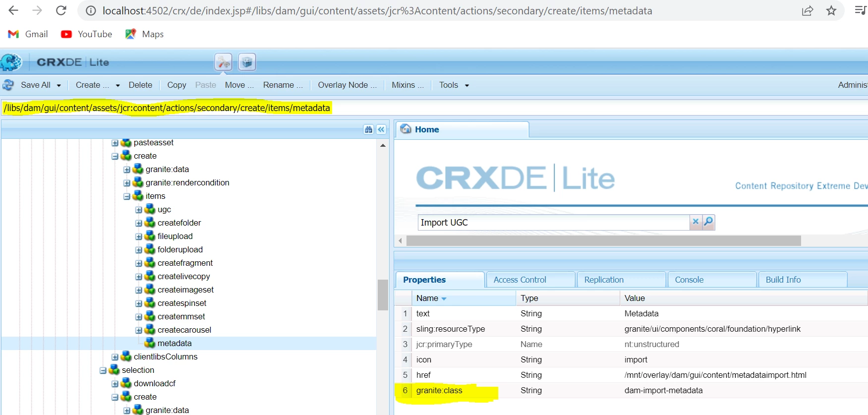
Task: Click Copy in the toolbar
Action: 176,85
